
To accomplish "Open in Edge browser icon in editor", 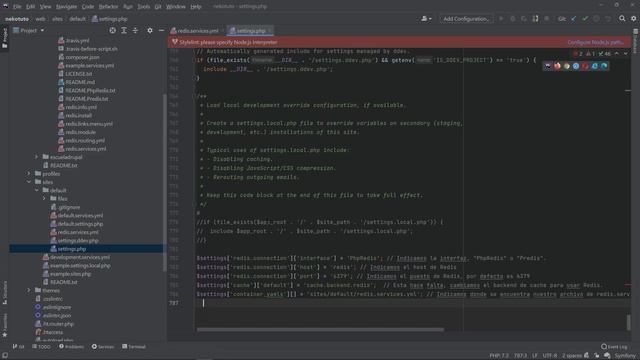I will [604, 66].
